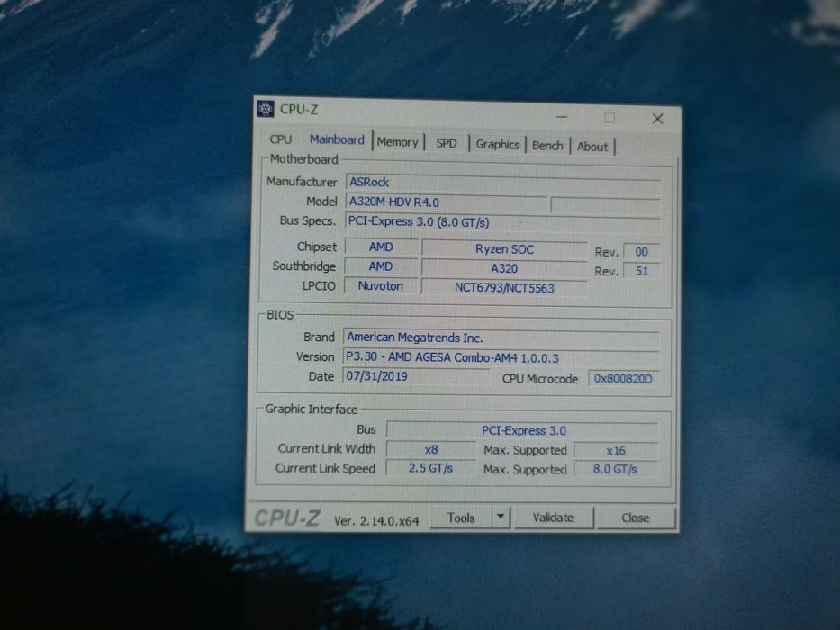Switch to the SPD tab
The height and width of the screenshot is (630, 840).
447,144
